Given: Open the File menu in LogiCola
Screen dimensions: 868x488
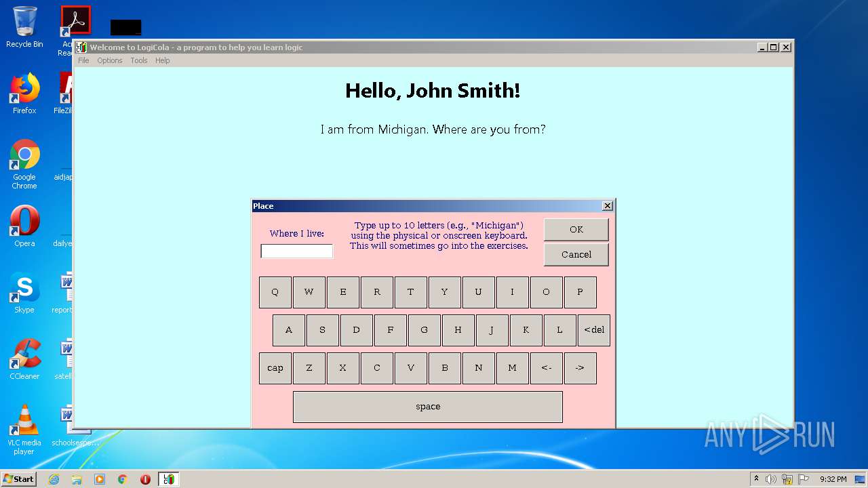Looking at the screenshot, I should 83,60.
